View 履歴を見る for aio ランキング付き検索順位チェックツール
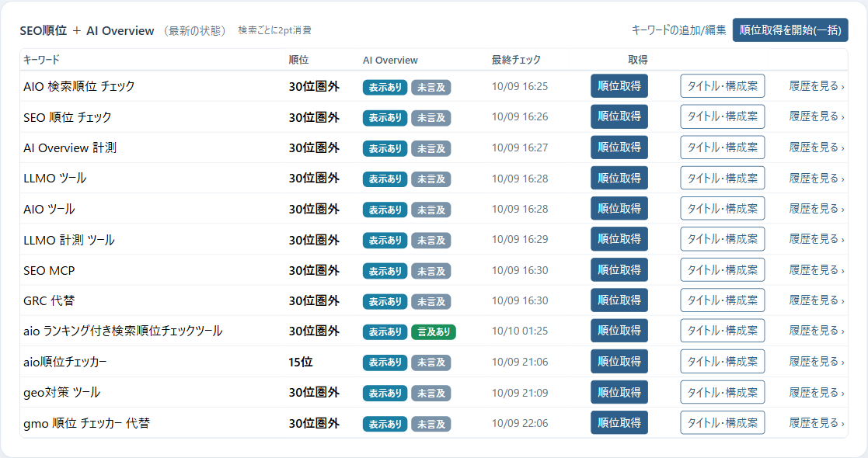 pyautogui.click(x=817, y=331)
